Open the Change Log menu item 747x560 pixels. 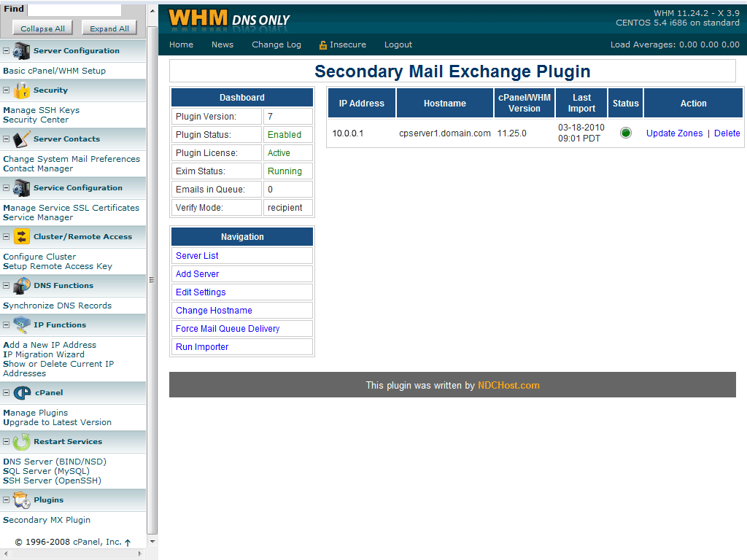point(276,44)
